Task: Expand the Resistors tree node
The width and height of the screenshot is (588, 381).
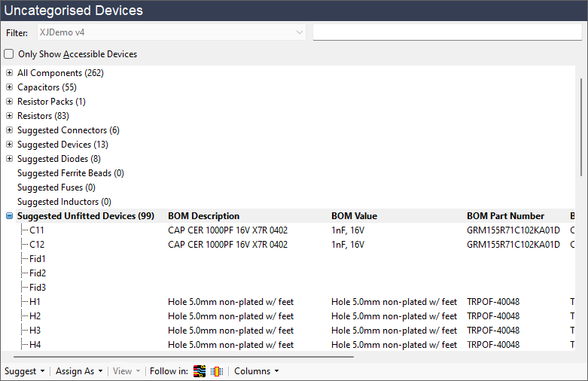Action: (9, 116)
